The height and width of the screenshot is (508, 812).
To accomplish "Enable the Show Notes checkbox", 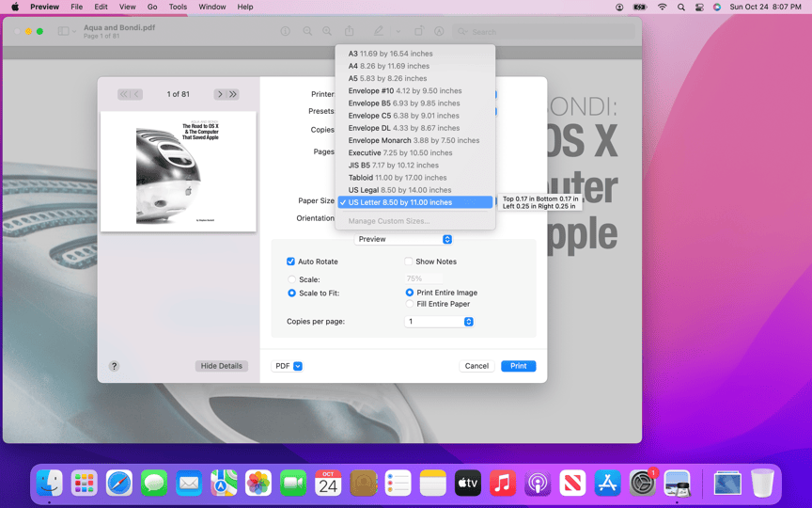I will point(409,262).
